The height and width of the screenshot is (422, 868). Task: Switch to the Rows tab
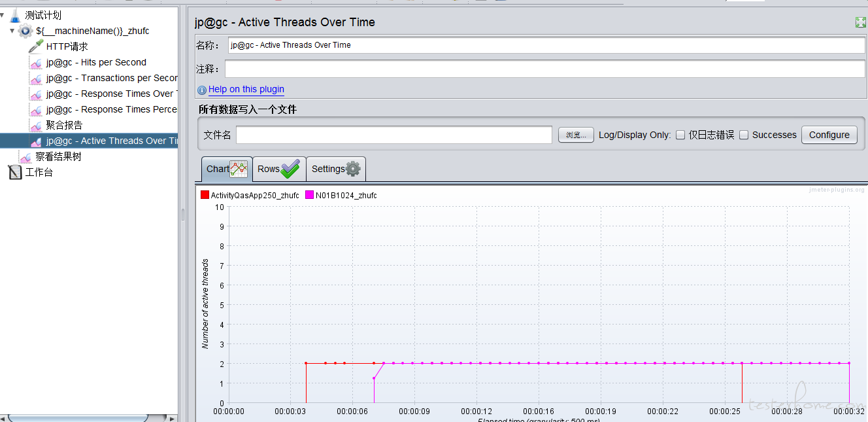click(x=278, y=169)
